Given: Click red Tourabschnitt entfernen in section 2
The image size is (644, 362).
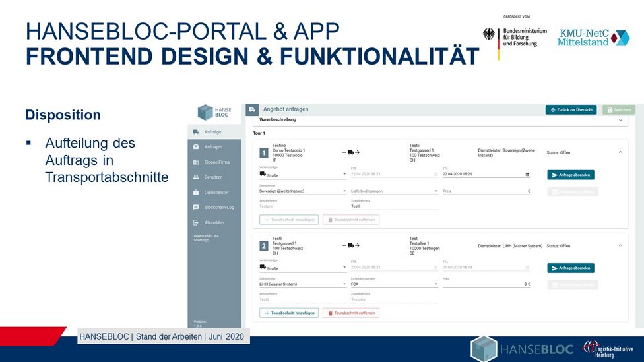Looking at the screenshot, I should click(351, 313).
